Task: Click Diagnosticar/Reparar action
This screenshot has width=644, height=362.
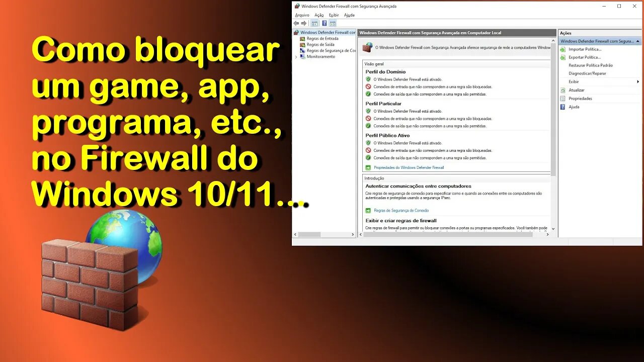Action: 587,73
